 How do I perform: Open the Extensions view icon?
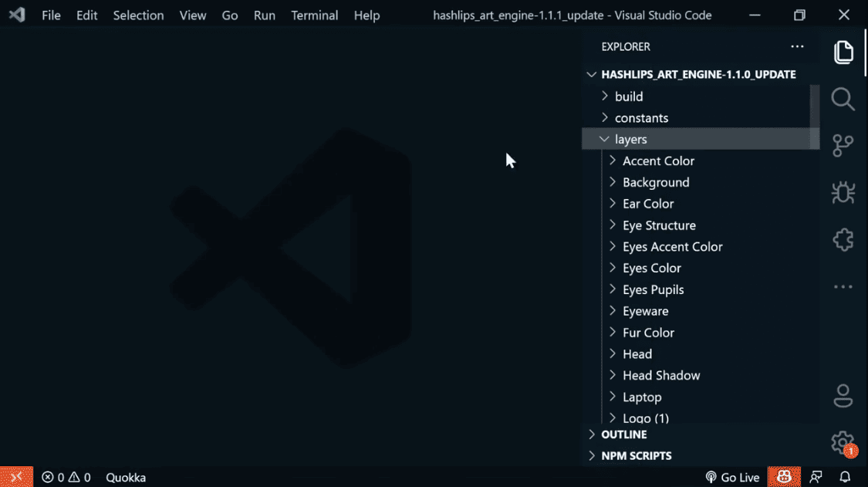(x=843, y=240)
